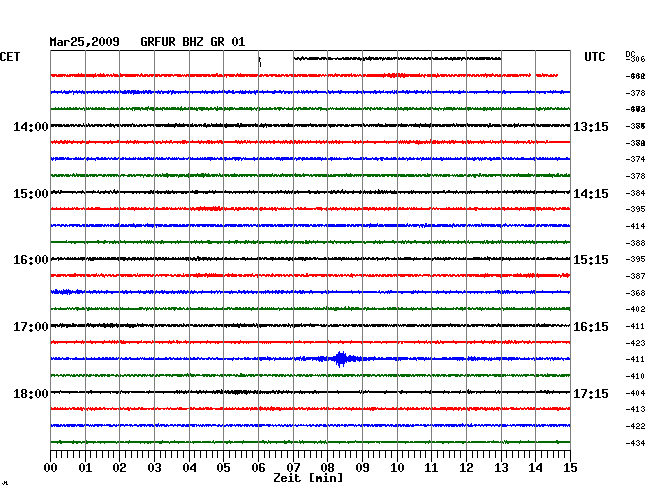
Task: Click minute label 04 on time axis
Action: coord(189,467)
